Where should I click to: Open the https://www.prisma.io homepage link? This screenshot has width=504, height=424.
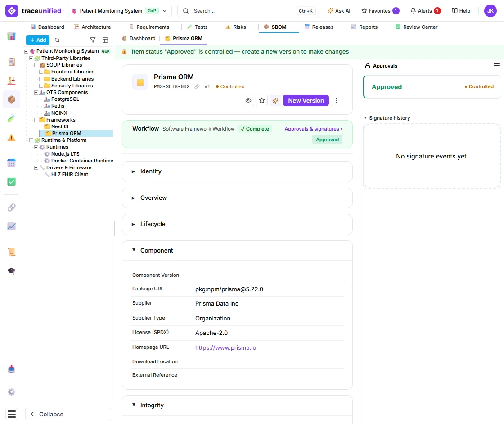click(x=225, y=348)
